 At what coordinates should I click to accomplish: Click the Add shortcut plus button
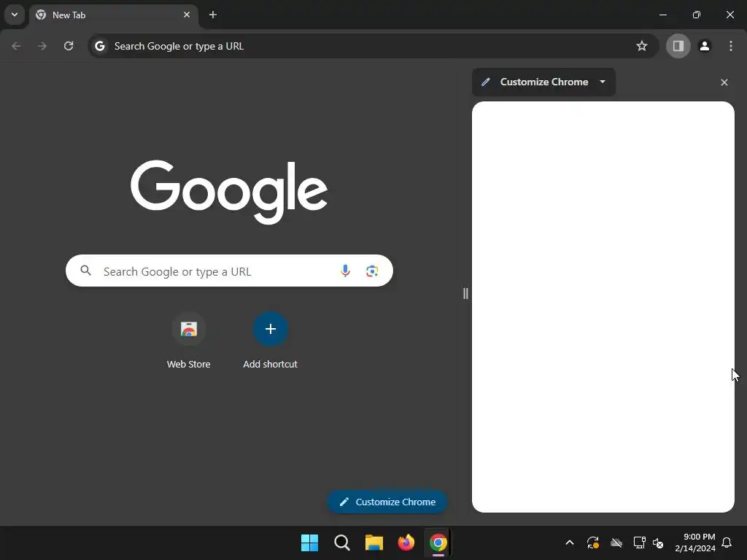(270, 329)
